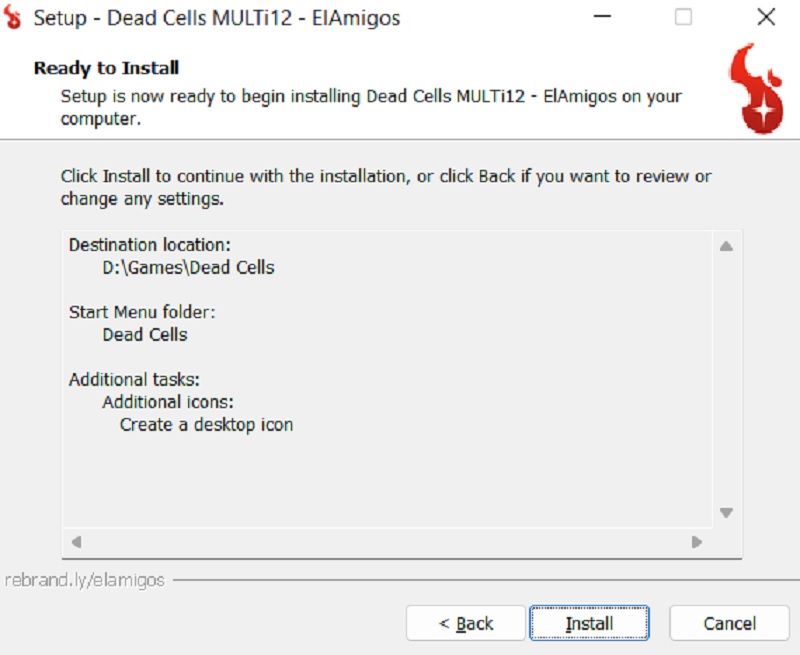Click the setup flame icon in title bar
The image size is (800, 655).
12,17
